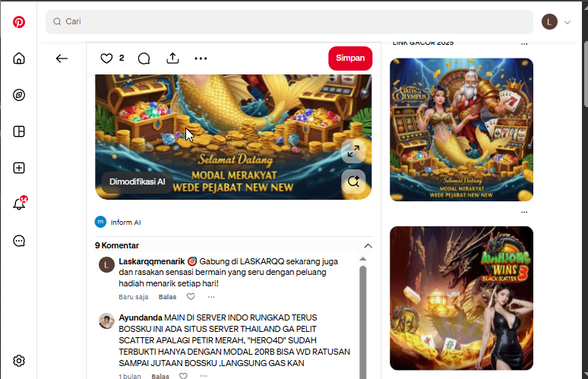Open settings gear in sidebar
The width and height of the screenshot is (588, 379).
[19, 361]
